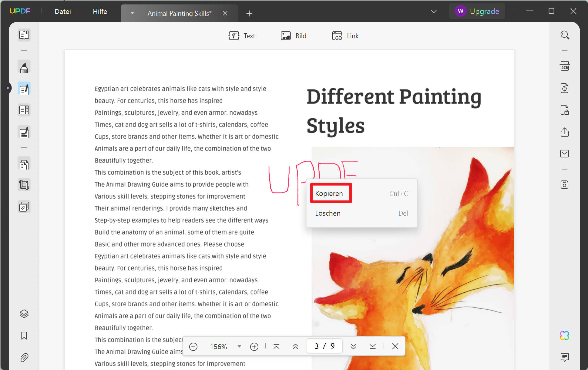The height and width of the screenshot is (370, 588).
Task: Click the Search magnifier icon
Action: 565,35
